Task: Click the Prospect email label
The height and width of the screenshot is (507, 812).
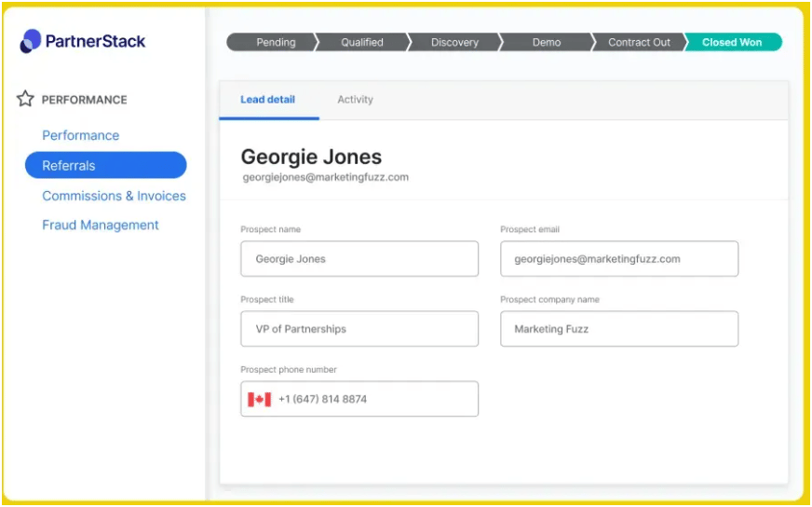Action: point(530,229)
